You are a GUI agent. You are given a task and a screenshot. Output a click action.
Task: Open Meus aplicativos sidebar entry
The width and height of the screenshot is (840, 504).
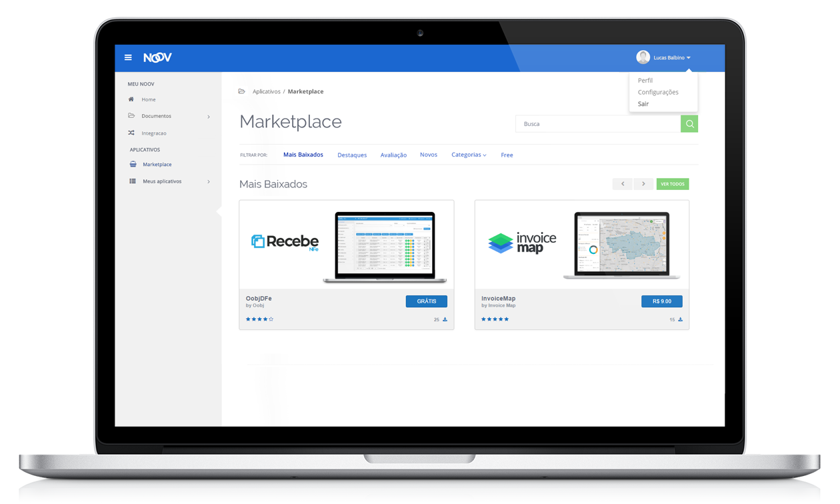pyautogui.click(x=162, y=181)
